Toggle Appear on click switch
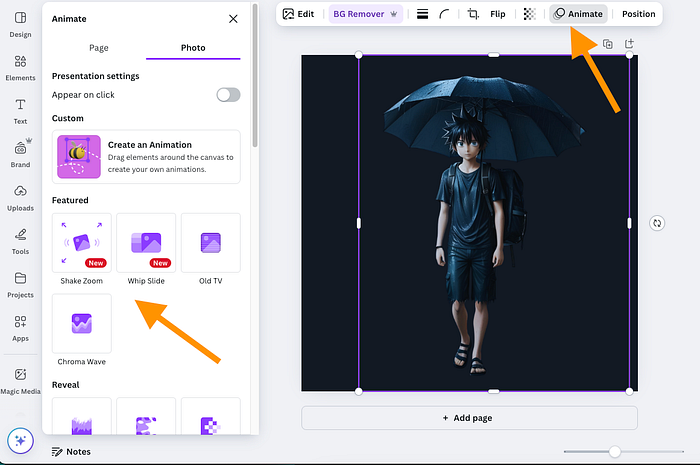The width and height of the screenshot is (700, 465). [229, 95]
